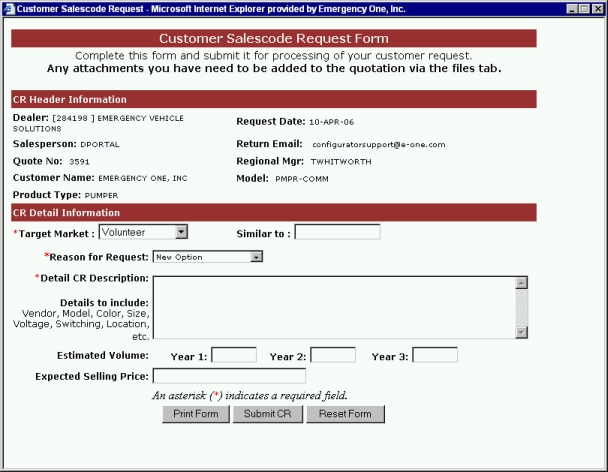The width and height of the screenshot is (608, 472).
Task: Click the Expected Selling Price field
Action: (x=229, y=376)
